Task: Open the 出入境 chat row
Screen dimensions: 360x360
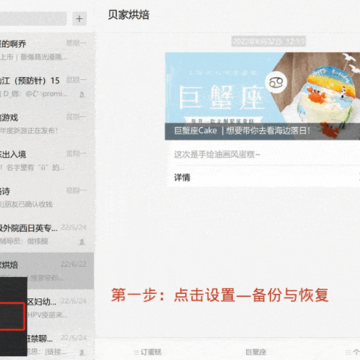Action: pos(47,160)
